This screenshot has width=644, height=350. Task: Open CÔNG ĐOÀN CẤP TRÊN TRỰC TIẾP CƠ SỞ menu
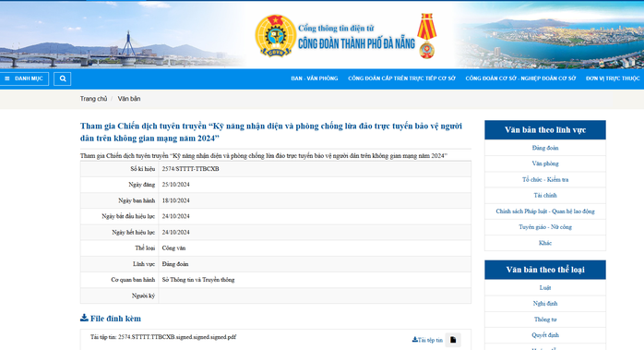click(401, 78)
